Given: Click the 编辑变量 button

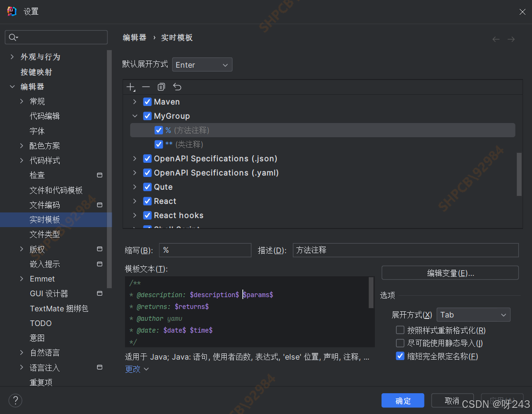Looking at the screenshot, I should coord(450,273).
